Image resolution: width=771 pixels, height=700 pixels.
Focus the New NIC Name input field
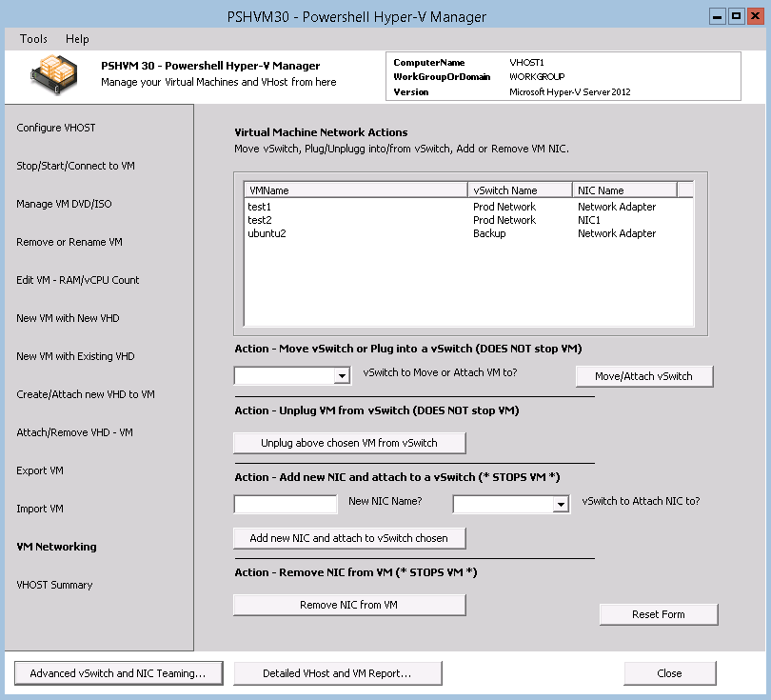pos(286,504)
